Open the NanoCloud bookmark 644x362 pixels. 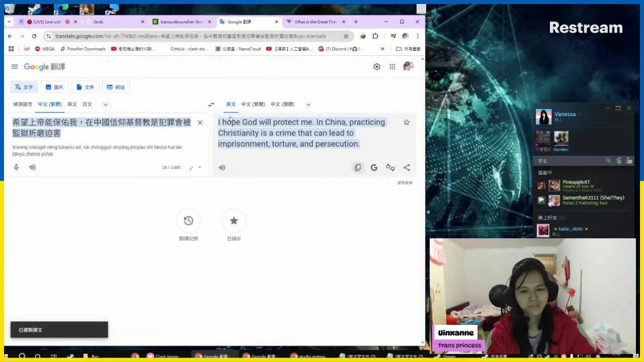(x=238, y=49)
